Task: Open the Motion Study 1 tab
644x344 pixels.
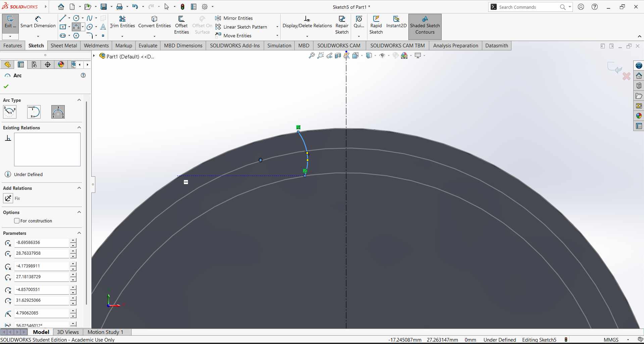Action: [105, 332]
